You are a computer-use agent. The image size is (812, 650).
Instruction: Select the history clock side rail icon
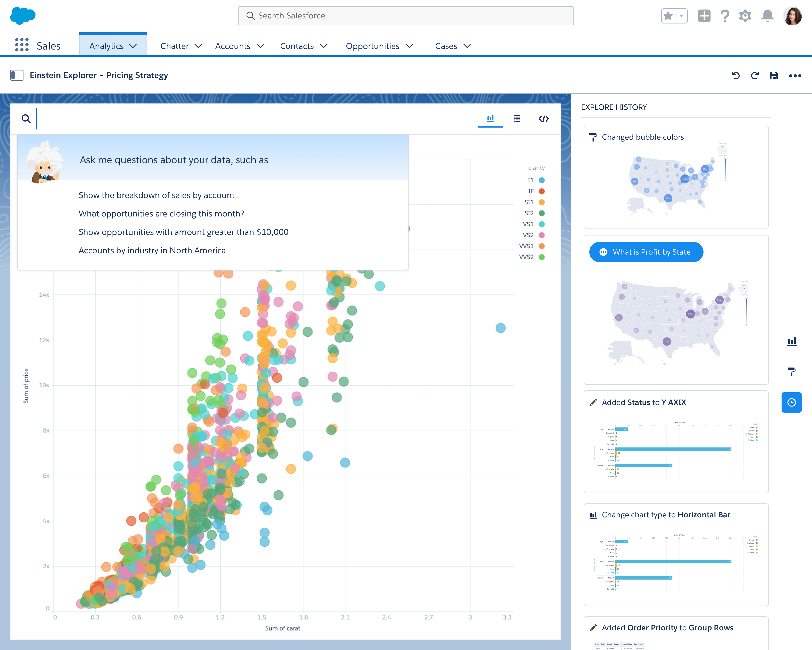pos(792,402)
